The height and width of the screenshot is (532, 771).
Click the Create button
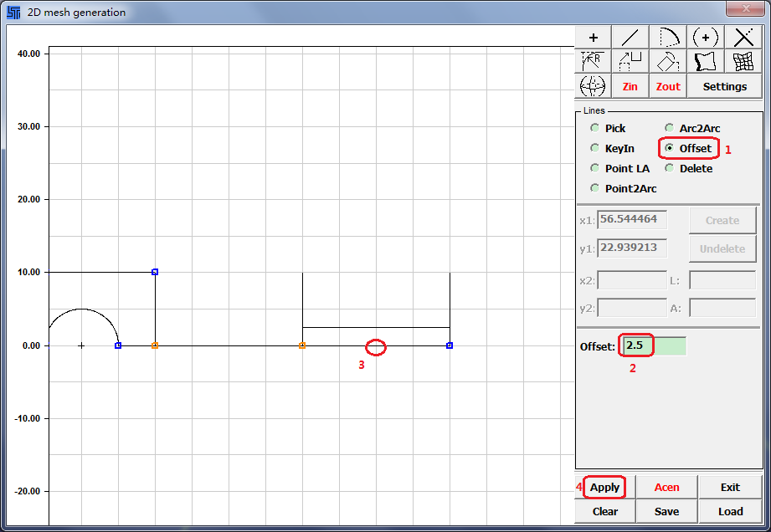[x=722, y=221]
